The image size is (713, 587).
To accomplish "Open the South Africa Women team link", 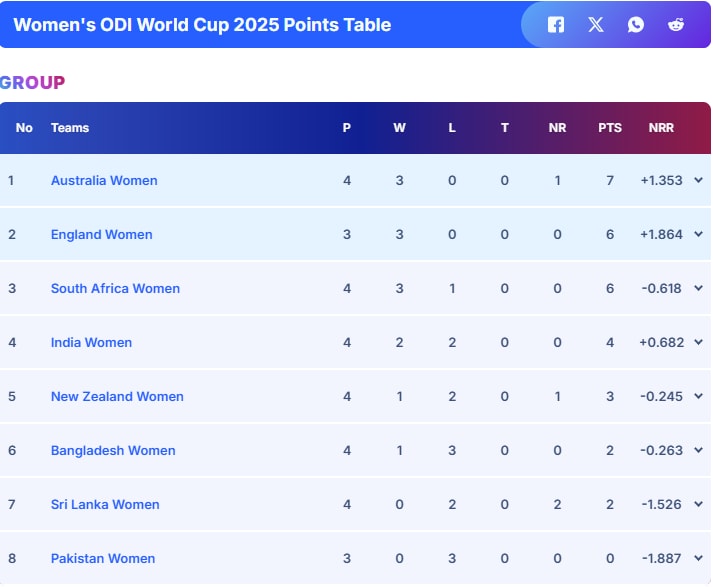I will point(115,289).
